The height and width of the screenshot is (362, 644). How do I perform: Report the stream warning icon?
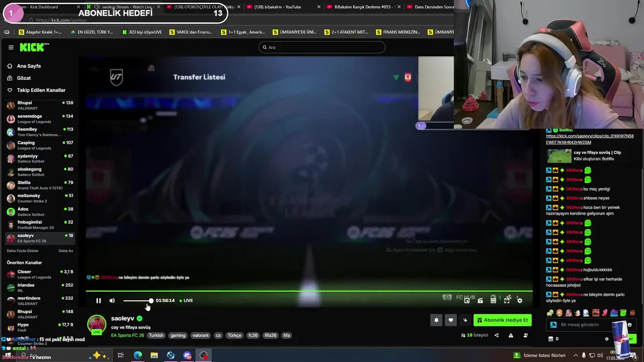click(x=511, y=335)
